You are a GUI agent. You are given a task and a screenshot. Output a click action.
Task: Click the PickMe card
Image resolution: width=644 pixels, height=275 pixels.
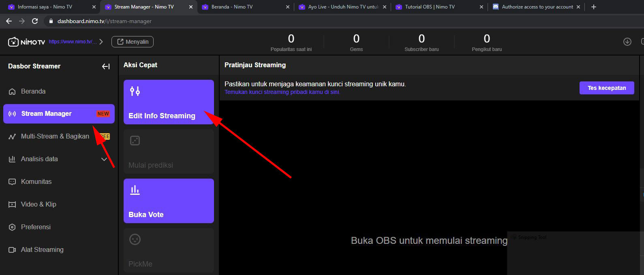point(169,250)
